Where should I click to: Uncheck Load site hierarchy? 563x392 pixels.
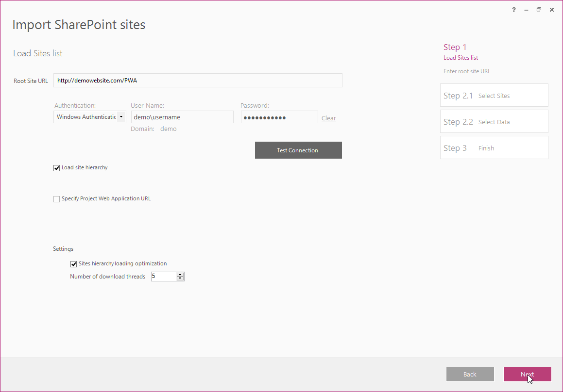56,168
